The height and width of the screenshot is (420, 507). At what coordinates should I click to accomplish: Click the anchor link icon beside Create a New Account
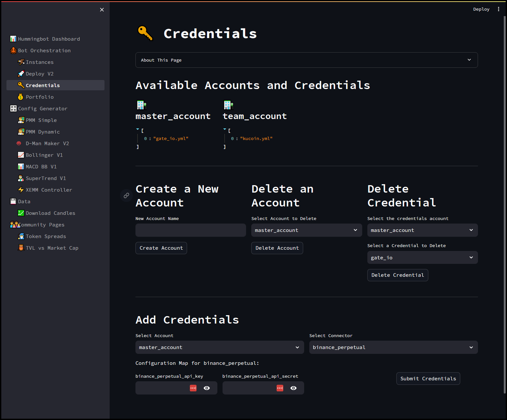coord(126,195)
